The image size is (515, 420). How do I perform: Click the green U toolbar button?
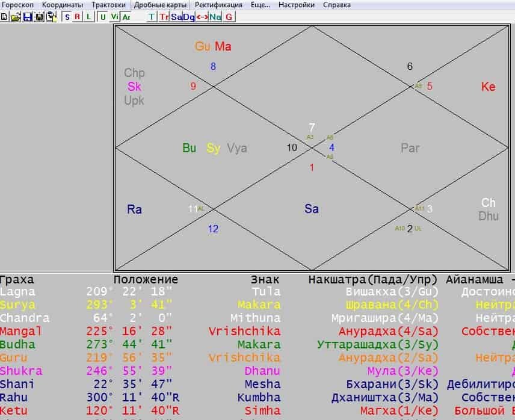point(103,17)
